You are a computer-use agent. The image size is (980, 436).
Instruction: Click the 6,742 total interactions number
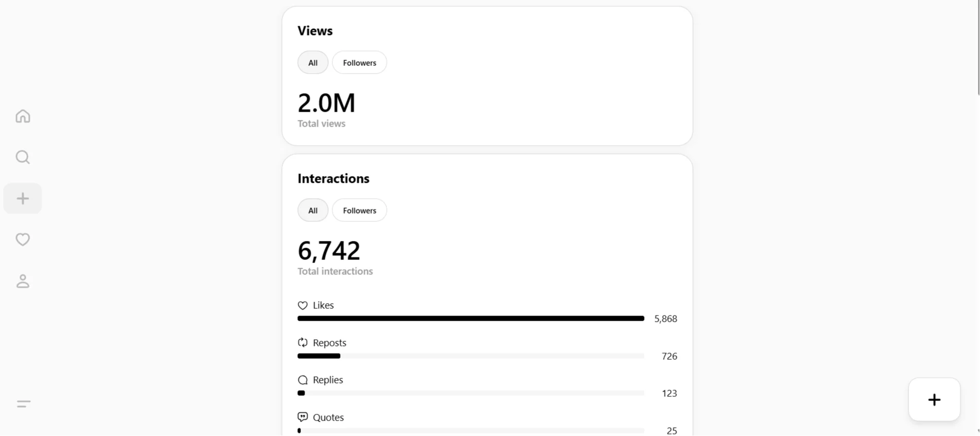[x=329, y=251]
